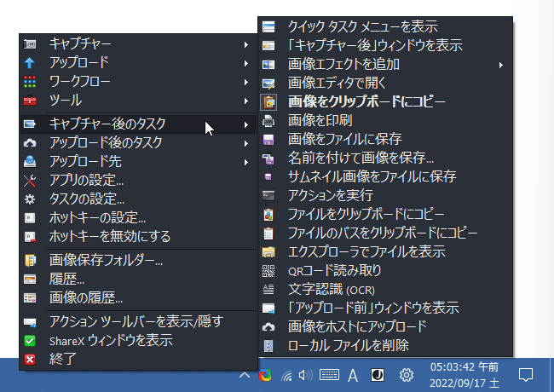The image size is (554, 392).
Task: Click the touch keyboard tray icon
Action: point(329,375)
